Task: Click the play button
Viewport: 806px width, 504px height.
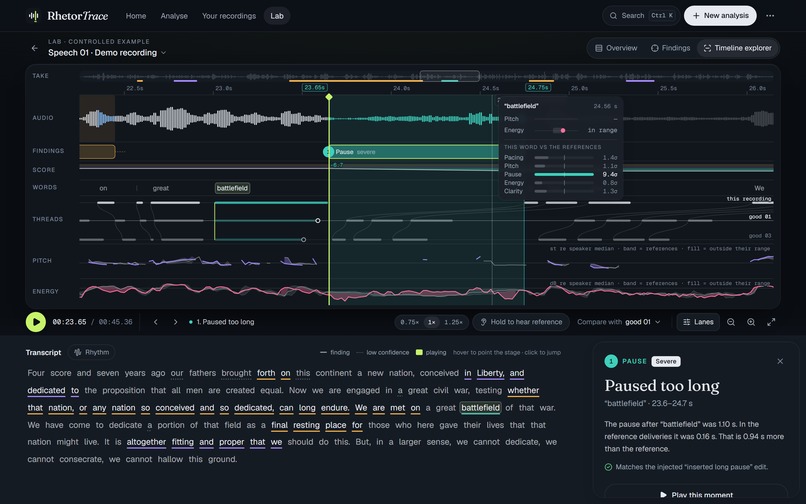Action: (36, 322)
